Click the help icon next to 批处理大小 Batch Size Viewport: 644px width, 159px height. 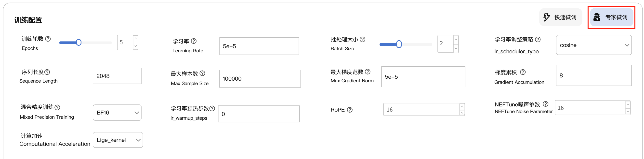[x=363, y=39]
